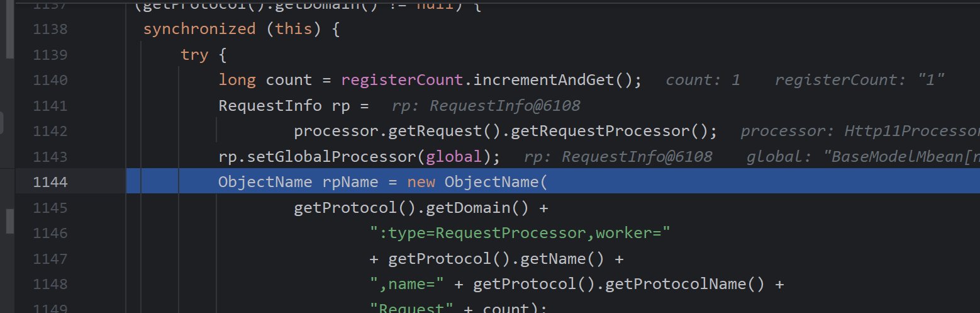Open the inline debug value 'count: 1'
The height and width of the screenshot is (313, 980).
(703, 80)
